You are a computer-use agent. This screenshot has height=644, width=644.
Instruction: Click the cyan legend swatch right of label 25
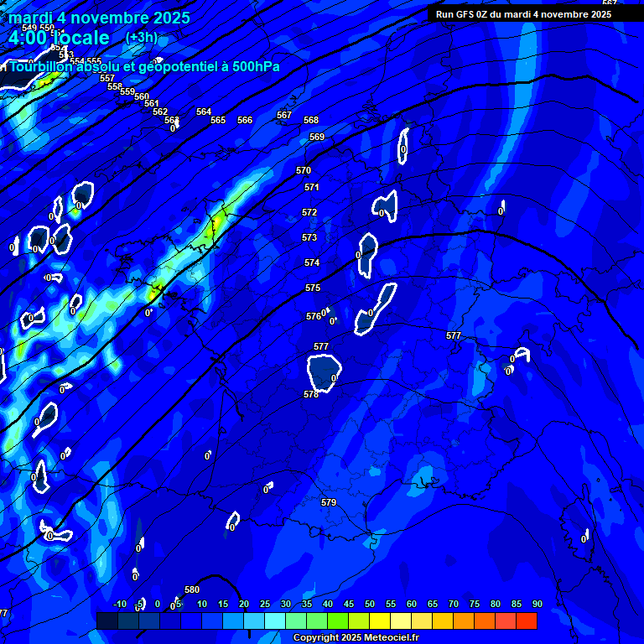[x=275, y=621]
